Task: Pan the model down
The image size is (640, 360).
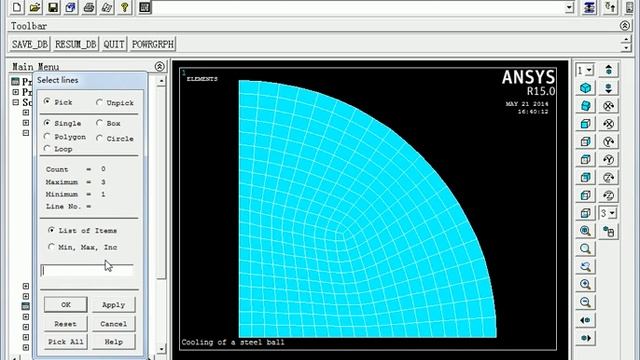Action: (x=609, y=88)
